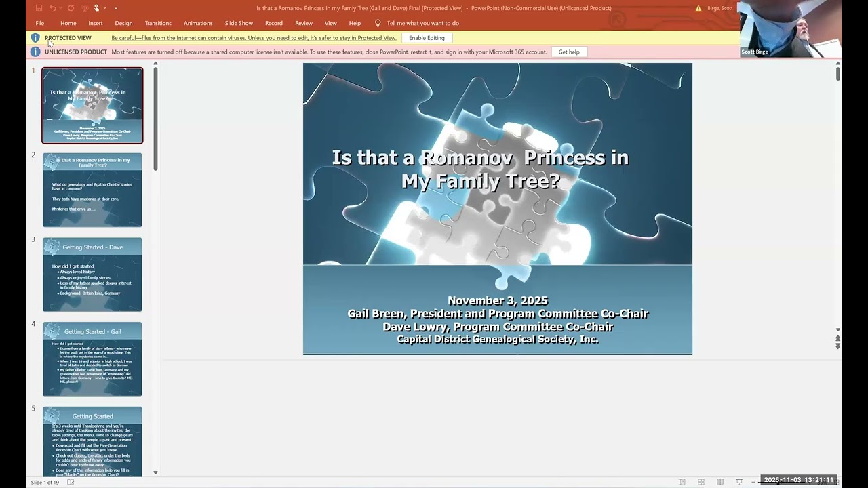Open the Be careful Protected View link
Image resolution: width=868 pixels, height=488 pixels.
(x=254, y=38)
